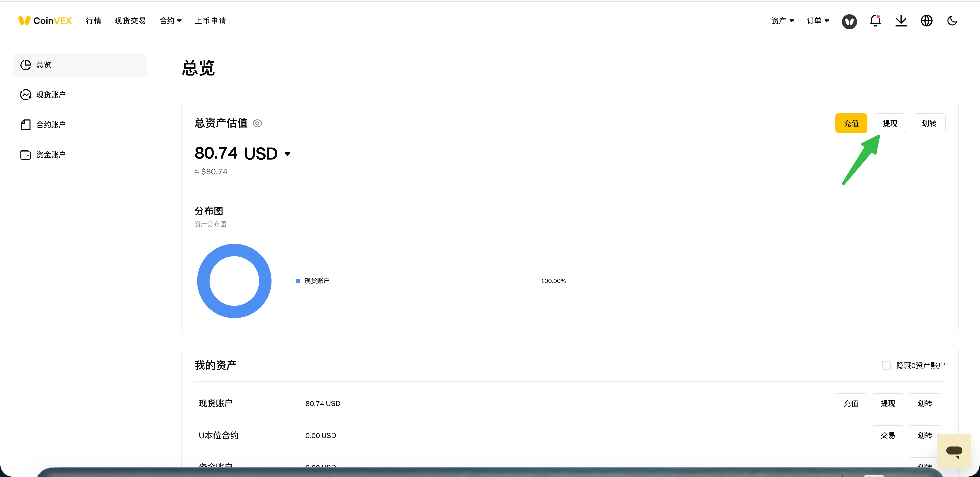980x477 pixels.
Task: Toggle total asset value visibility eye
Action: [257, 123]
